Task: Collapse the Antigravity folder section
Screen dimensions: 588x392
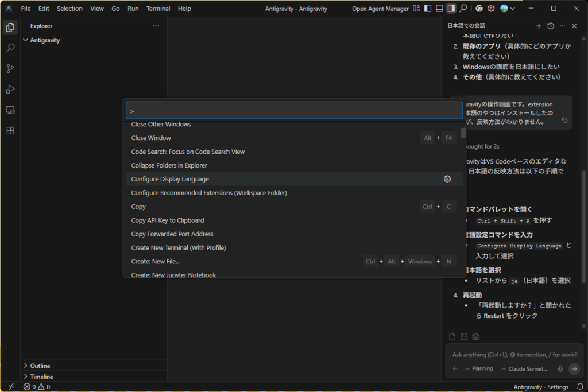Action: pyautogui.click(x=26, y=40)
